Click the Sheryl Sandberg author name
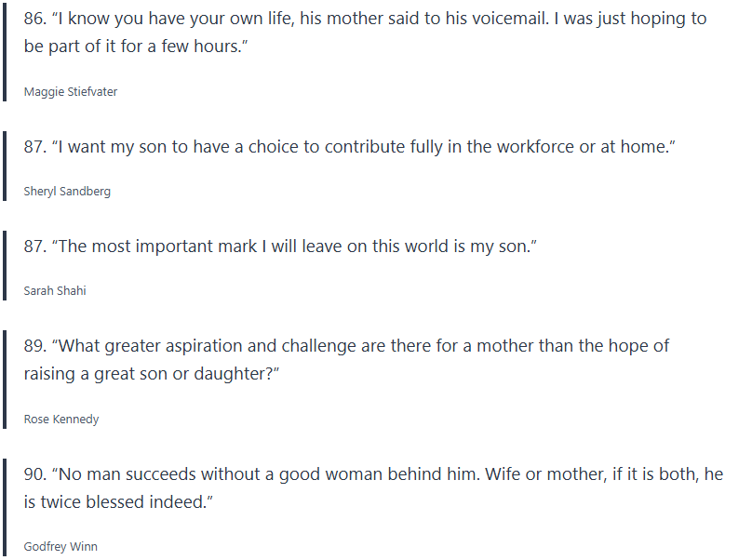The height and width of the screenshot is (560, 752). tap(67, 192)
